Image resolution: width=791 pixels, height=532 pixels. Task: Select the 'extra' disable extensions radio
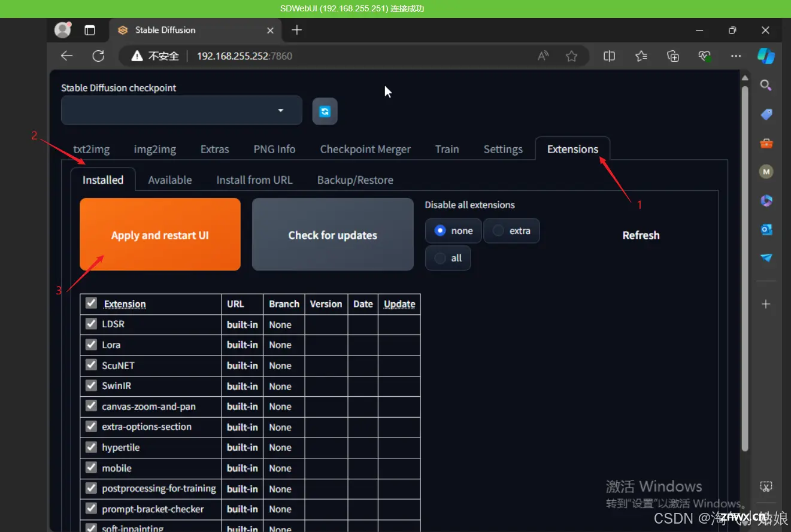[511, 230]
